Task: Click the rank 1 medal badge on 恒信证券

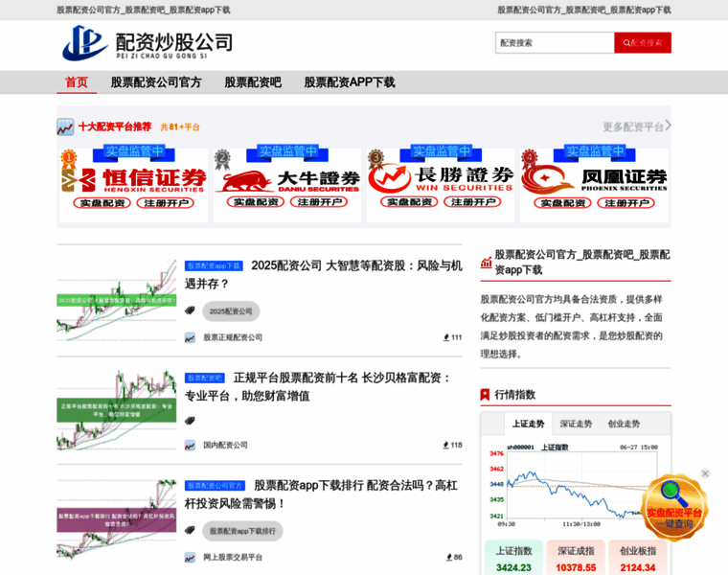Action: 69,158
